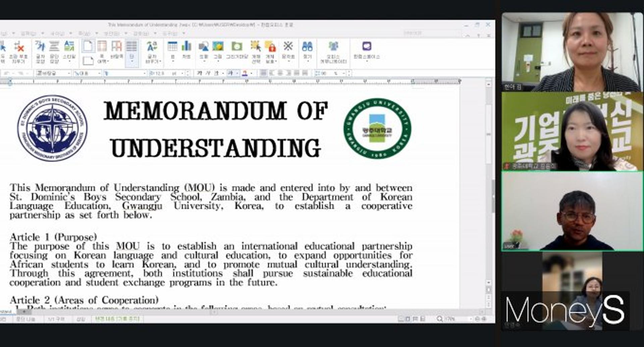This screenshot has height=347, width=644.
Task: Toggle align left button
Action: [272, 73]
